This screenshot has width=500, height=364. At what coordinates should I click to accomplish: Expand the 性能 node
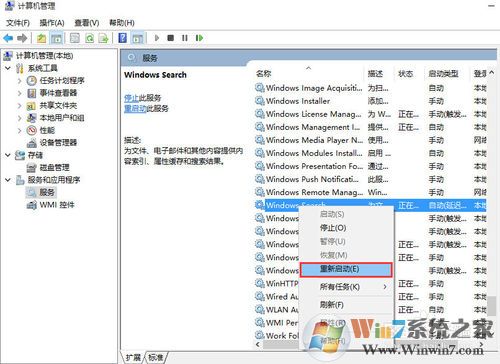click(x=20, y=130)
